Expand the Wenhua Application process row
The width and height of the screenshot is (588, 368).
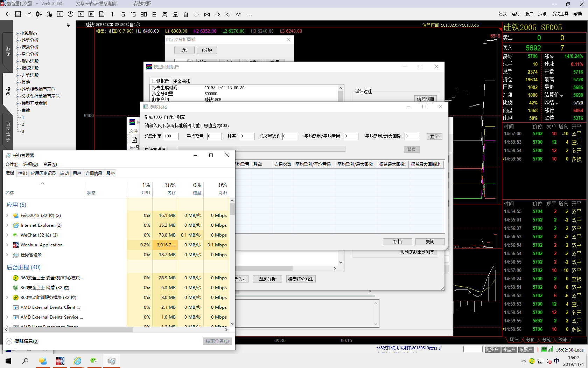[x=7, y=245]
